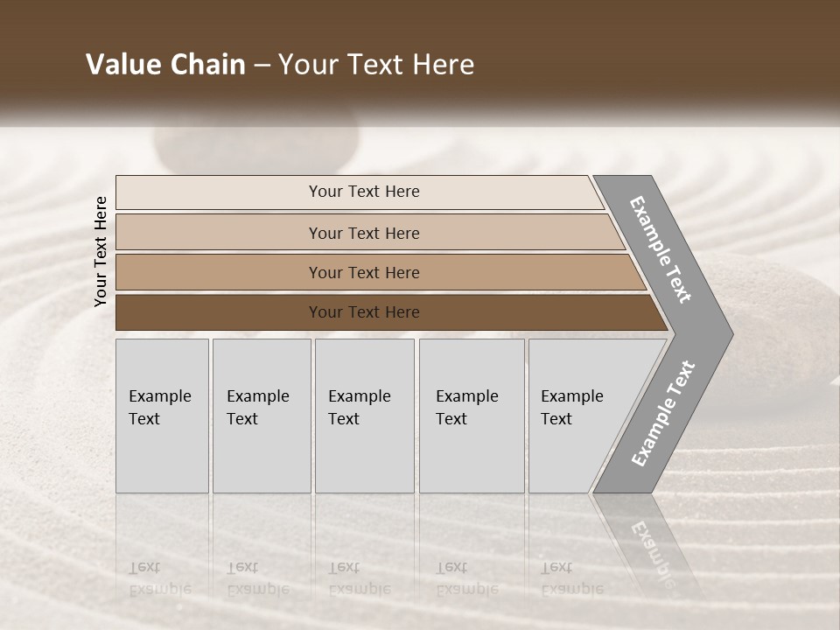The height and width of the screenshot is (630, 840).
Task: Select the mirrored reflection of first column text
Action: coord(160,578)
